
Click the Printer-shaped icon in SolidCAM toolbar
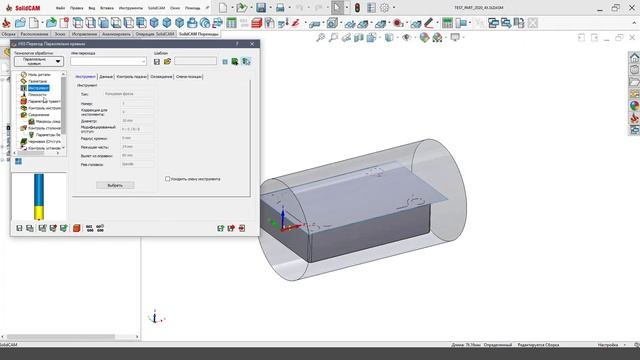[192, 23]
